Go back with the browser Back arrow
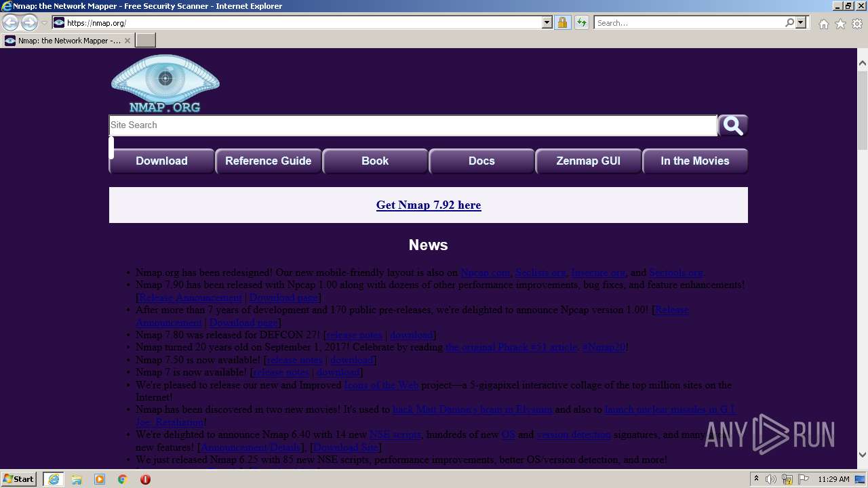 tap(10, 23)
